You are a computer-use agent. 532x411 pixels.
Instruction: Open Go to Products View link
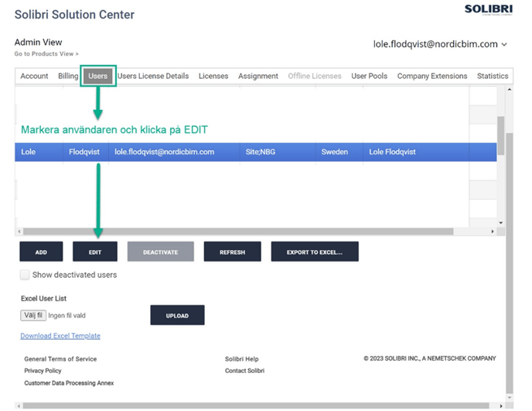(x=46, y=54)
